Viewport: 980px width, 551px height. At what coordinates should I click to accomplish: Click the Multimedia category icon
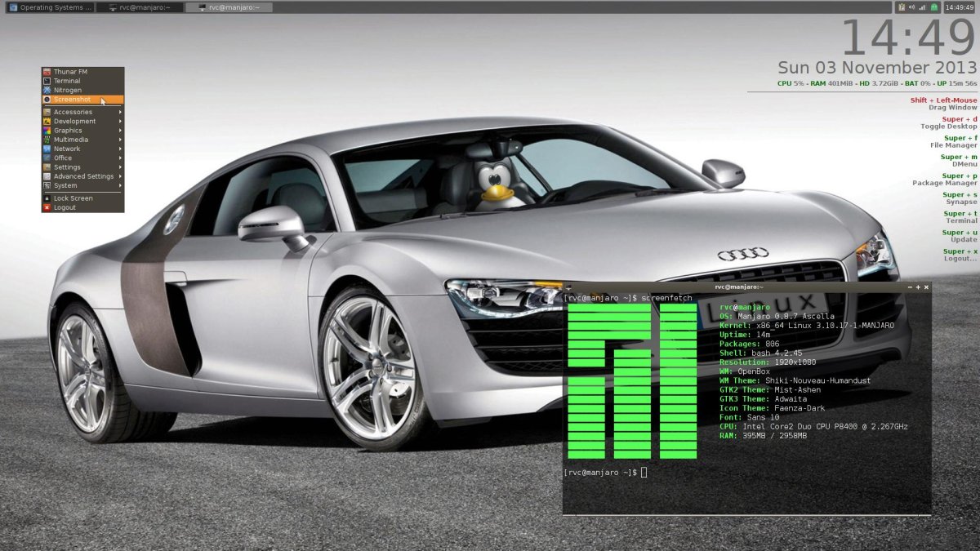click(x=47, y=140)
